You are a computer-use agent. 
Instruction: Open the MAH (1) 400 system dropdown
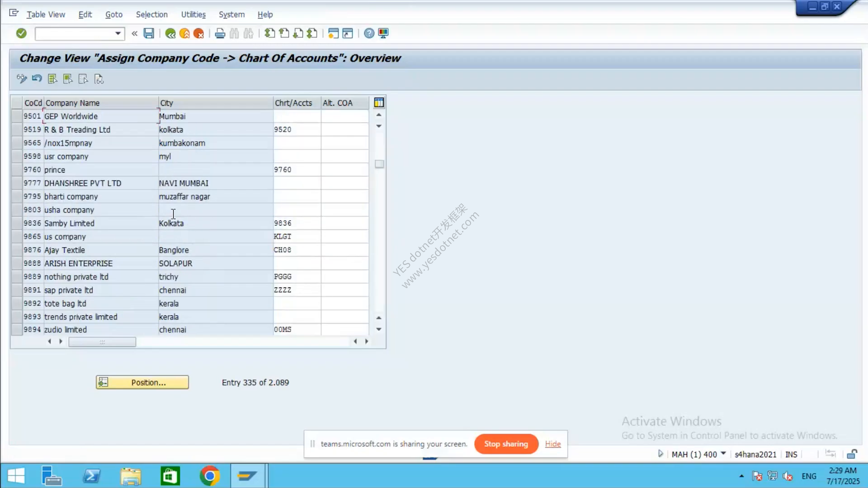(723, 454)
